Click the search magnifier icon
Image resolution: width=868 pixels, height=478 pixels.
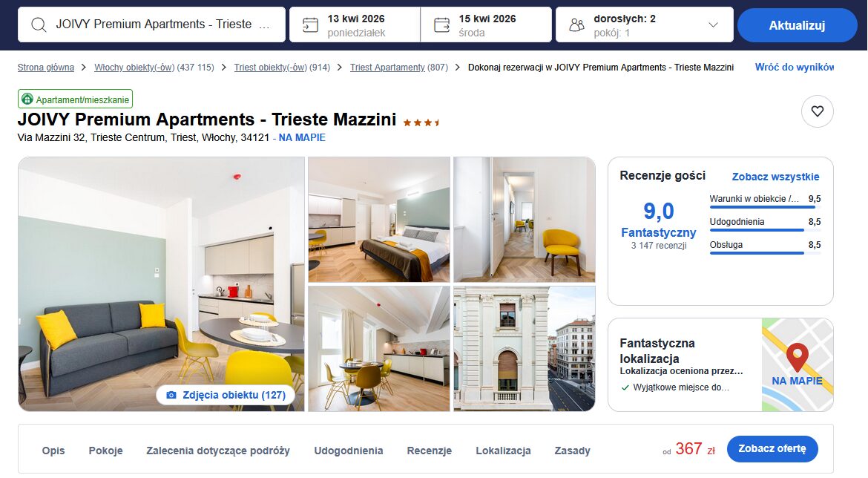point(39,25)
